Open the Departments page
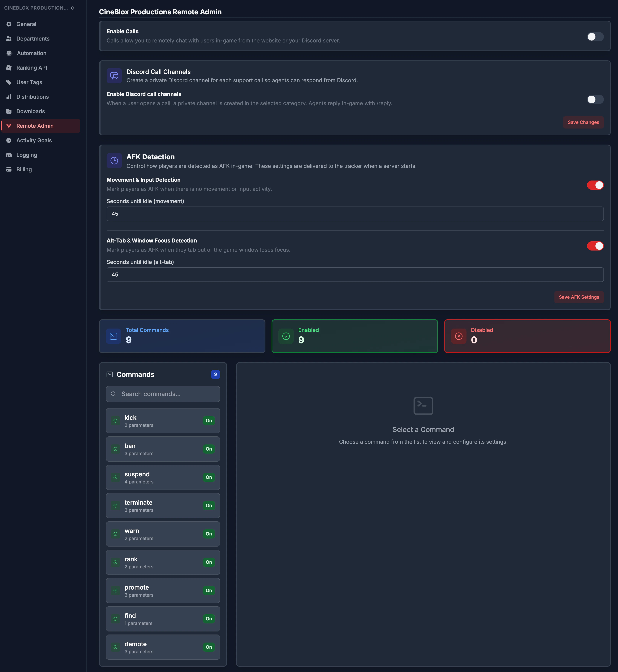The width and height of the screenshot is (618, 672). (41, 39)
